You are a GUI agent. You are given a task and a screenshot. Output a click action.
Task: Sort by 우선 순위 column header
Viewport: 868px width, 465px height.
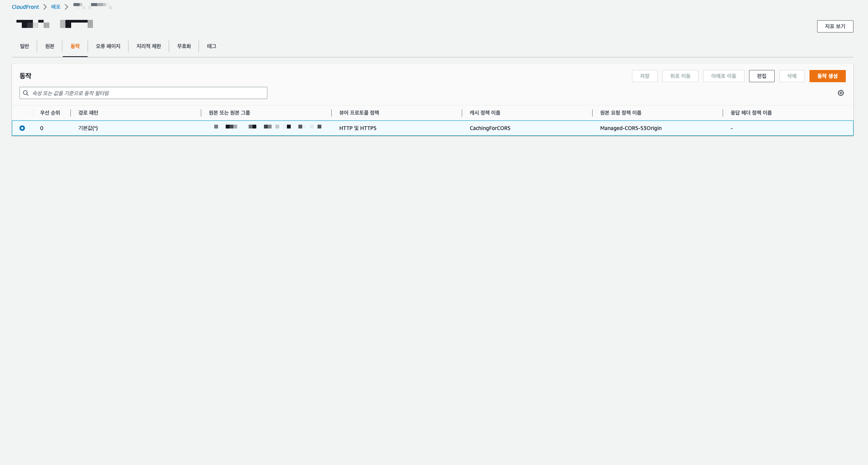(x=50, y=113)
